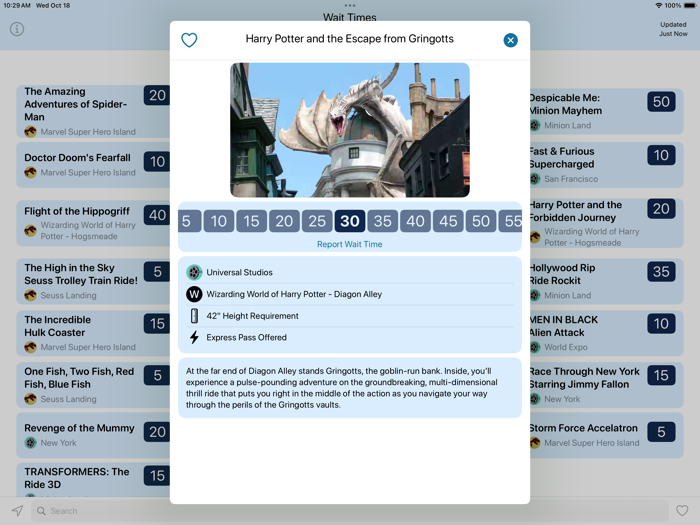Viewport: 700px width, 525px height.
Task: Click the three dots multitasking control at top
Action: coord(350,6)
